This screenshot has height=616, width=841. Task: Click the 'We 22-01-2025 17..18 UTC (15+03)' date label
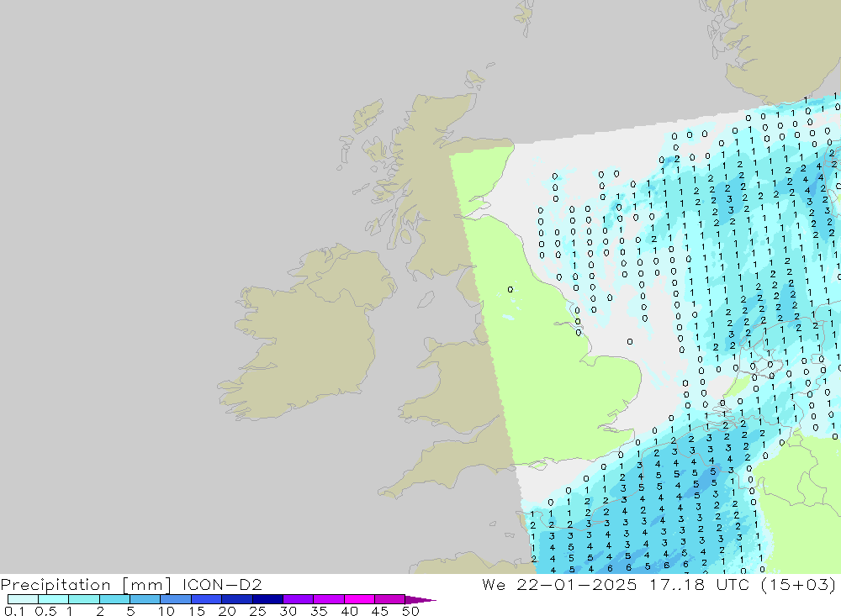(659, 585)
